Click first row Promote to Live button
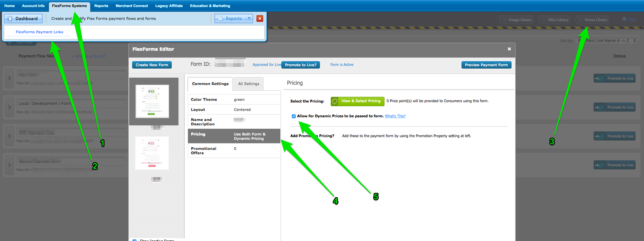 pyautogui.click(x=614, y=78)
